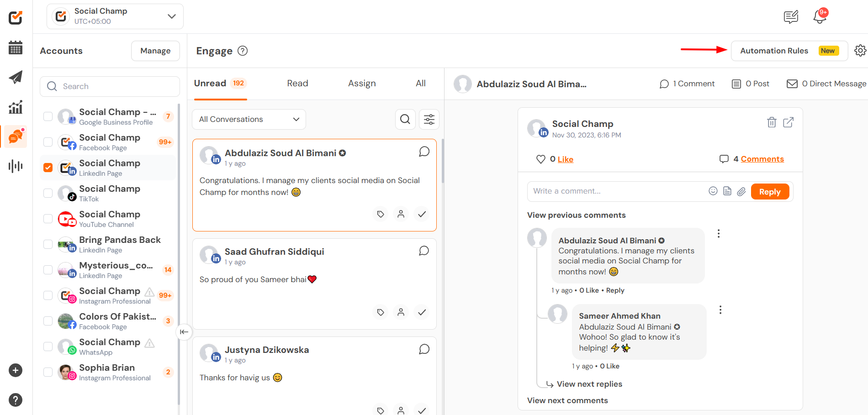Tag Saad Ghufran Siddiqui's conversation
868x415 pixels.
381,312
